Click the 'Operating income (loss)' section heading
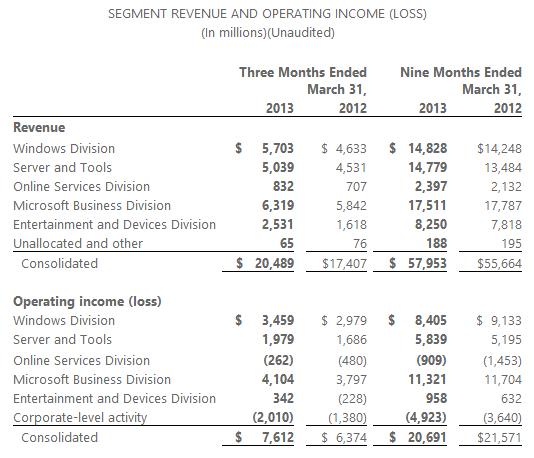This screenshot has height=458, width=534. tap(87, 301)
